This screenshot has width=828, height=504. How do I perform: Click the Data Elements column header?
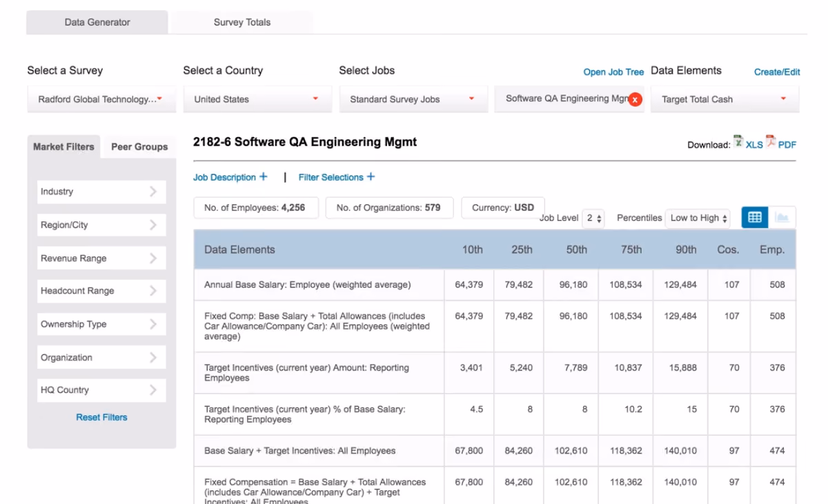pos(239,250)
